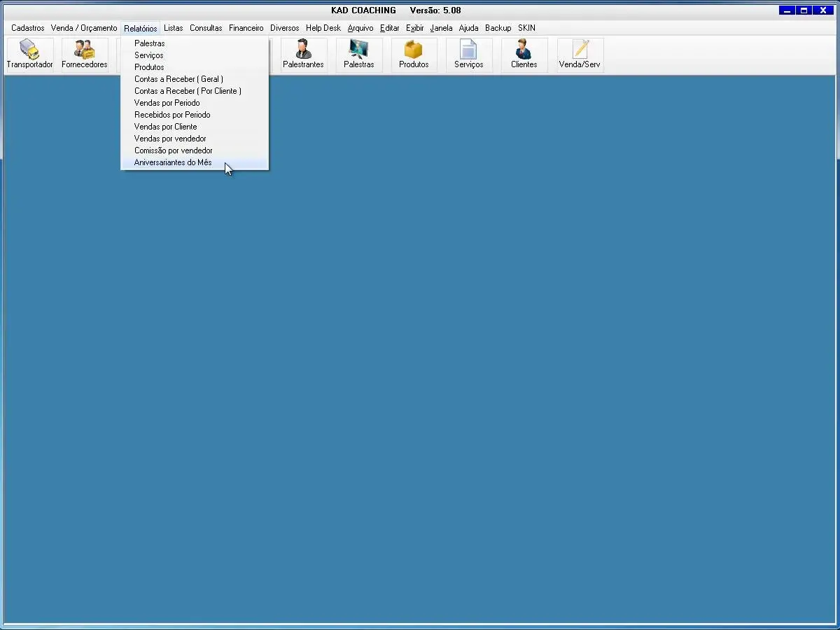Open the Fornecedores toolbar icon
840x630 pixels.
coord(85,50)
